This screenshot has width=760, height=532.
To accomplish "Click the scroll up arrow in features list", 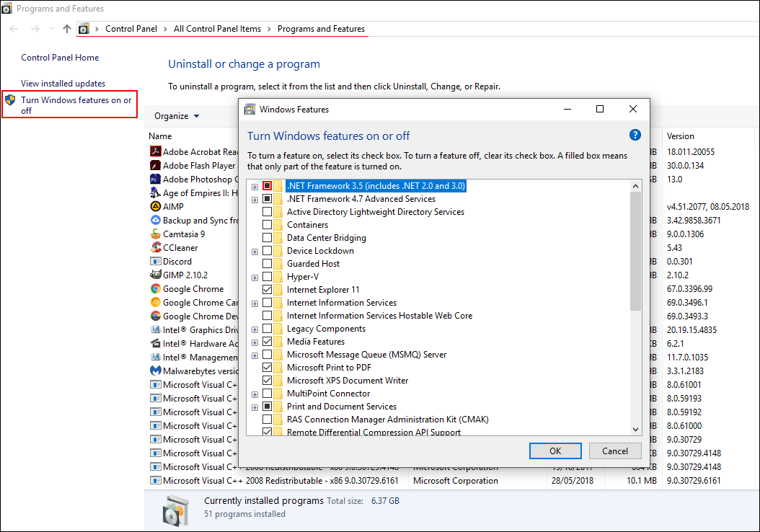I will pos(635,185).
